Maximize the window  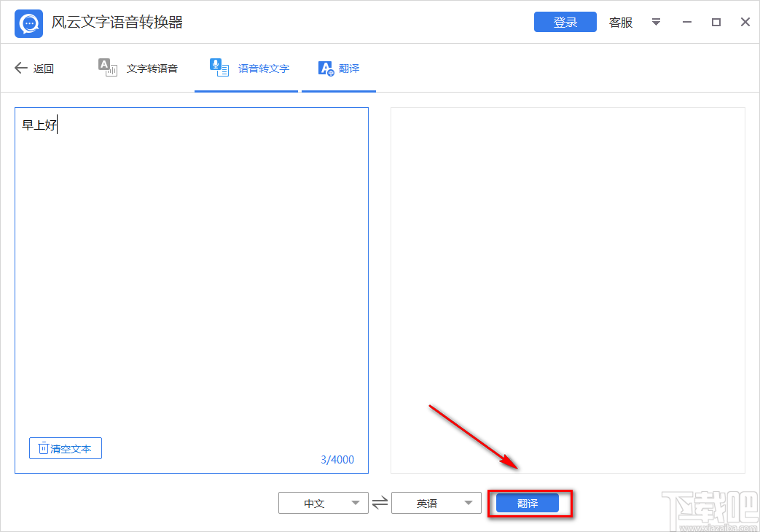click(x=716, y=23)
